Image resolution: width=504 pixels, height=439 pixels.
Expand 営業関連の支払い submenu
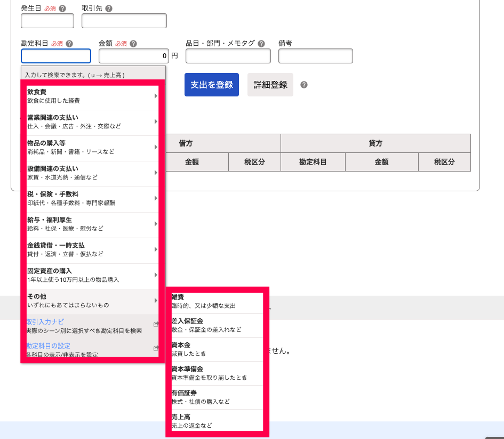click(x=155, y=121)
